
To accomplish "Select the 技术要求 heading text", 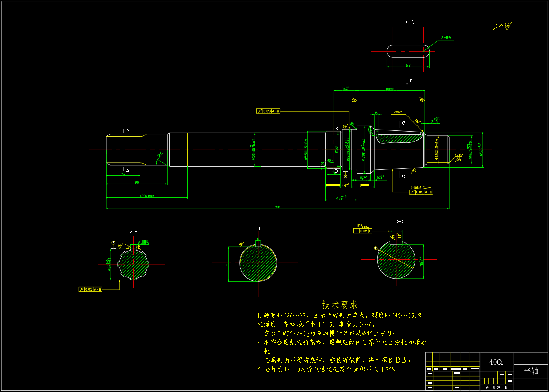I will (x=339, y=305).
